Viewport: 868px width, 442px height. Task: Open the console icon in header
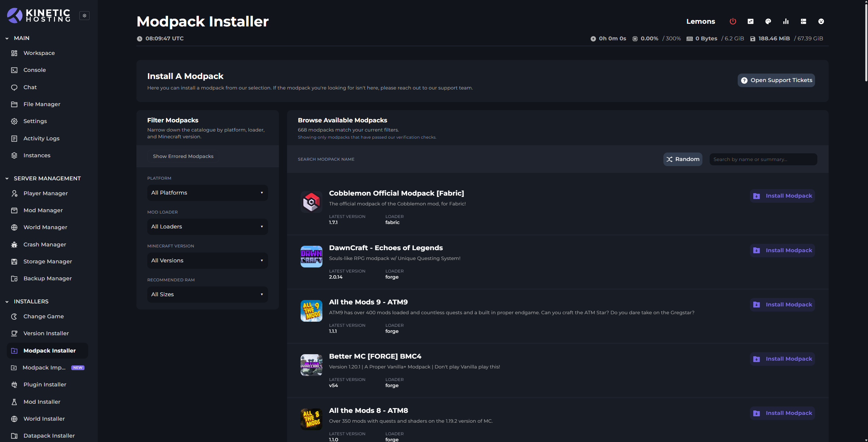(x=751, y=21)
